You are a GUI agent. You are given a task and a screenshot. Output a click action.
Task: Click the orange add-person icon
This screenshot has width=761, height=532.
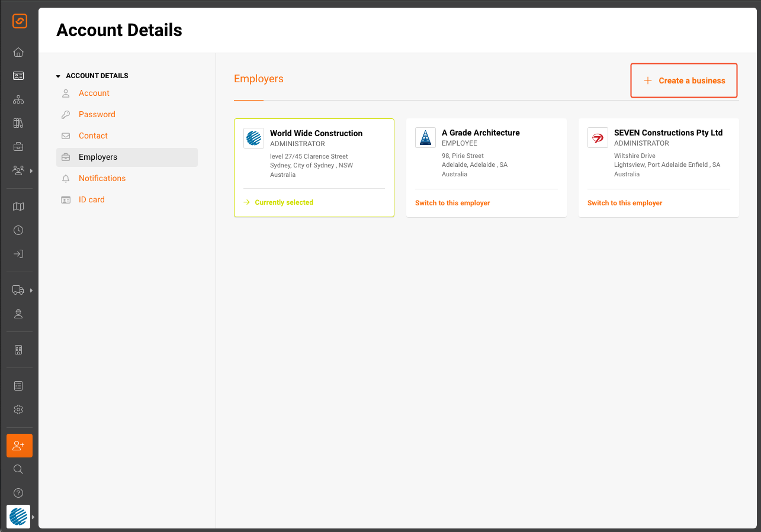pyautogui.click(x=18, y=445)
